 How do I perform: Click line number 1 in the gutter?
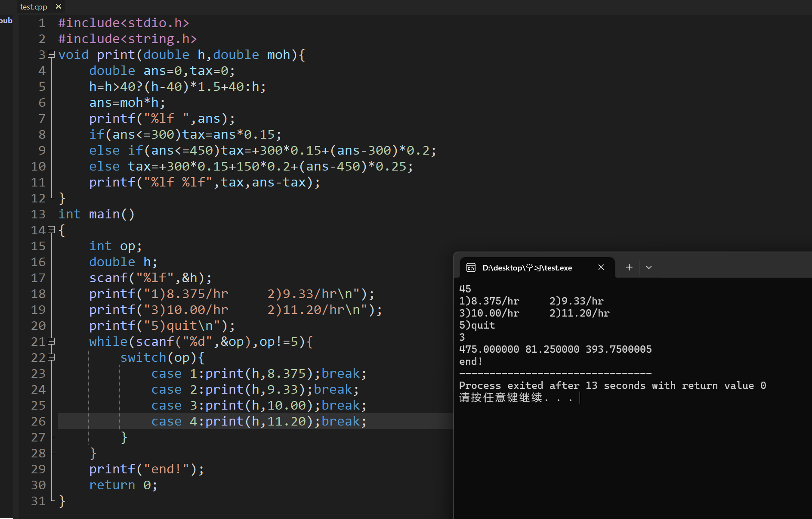pos(42,23)
